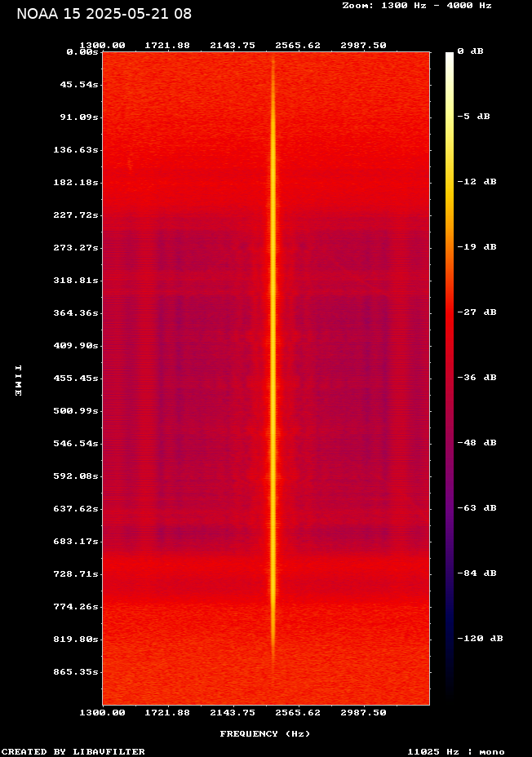Click 2987.50 on the bottom frequency axis
This screenshot has width=532, height=757.
tap(364, 713)
